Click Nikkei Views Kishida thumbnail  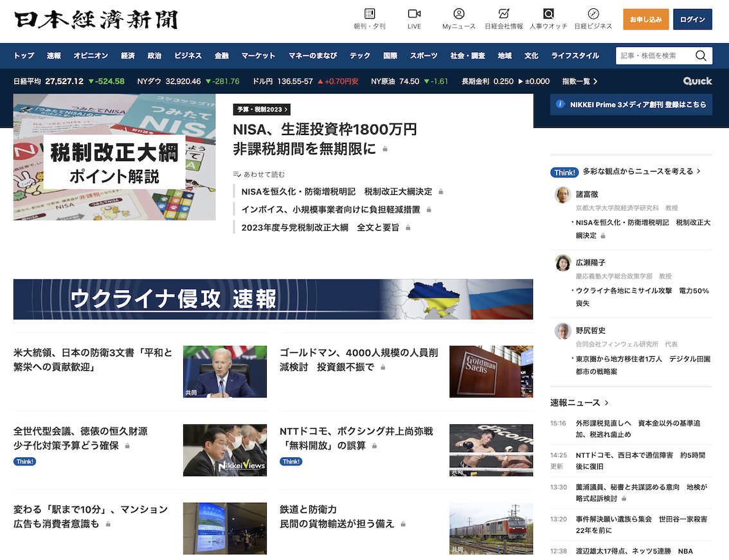[x=224, y=450]
